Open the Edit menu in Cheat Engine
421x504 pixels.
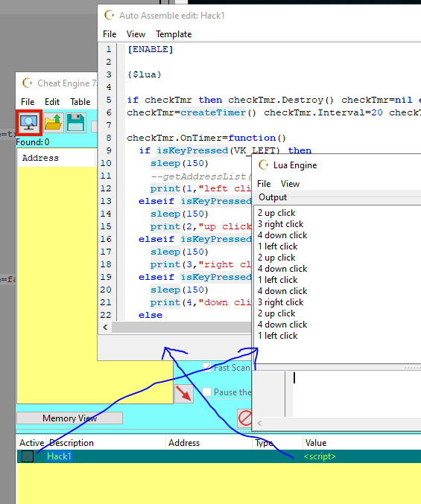point(52,102)
